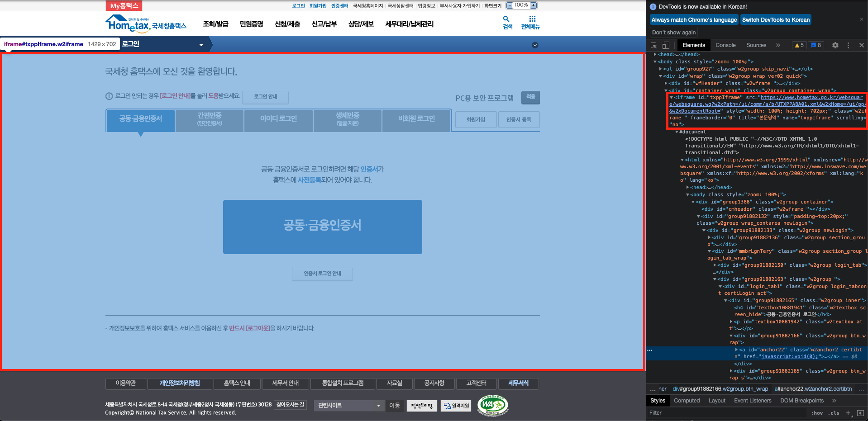Switch to the Elements tab
Viewport: 868px width, 421px height.
tap(693, 45)
